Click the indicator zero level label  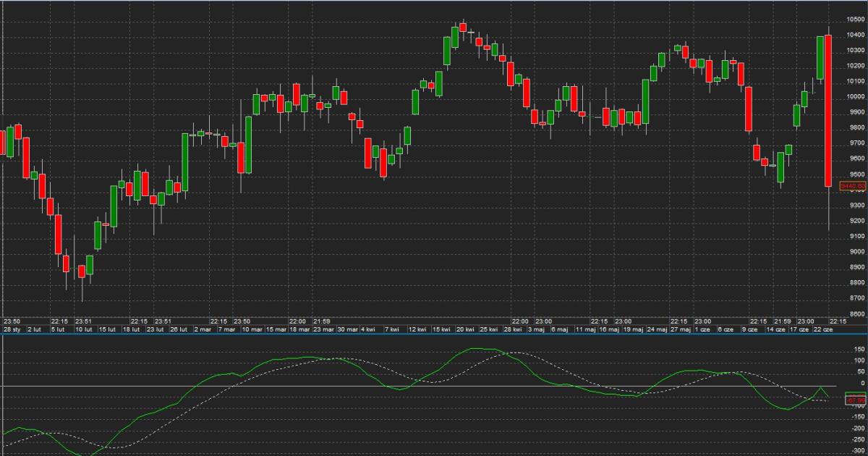[x=859, y=383]
